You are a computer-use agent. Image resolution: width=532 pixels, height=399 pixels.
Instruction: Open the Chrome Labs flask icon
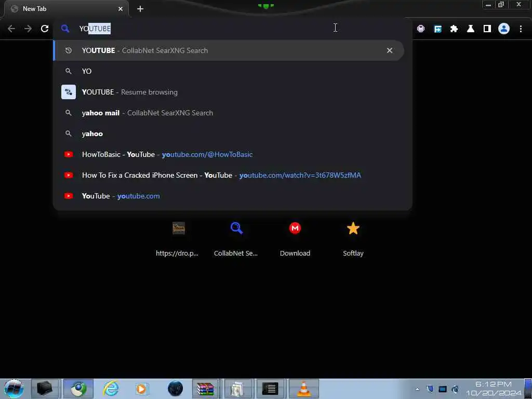(x=471, y=29)
